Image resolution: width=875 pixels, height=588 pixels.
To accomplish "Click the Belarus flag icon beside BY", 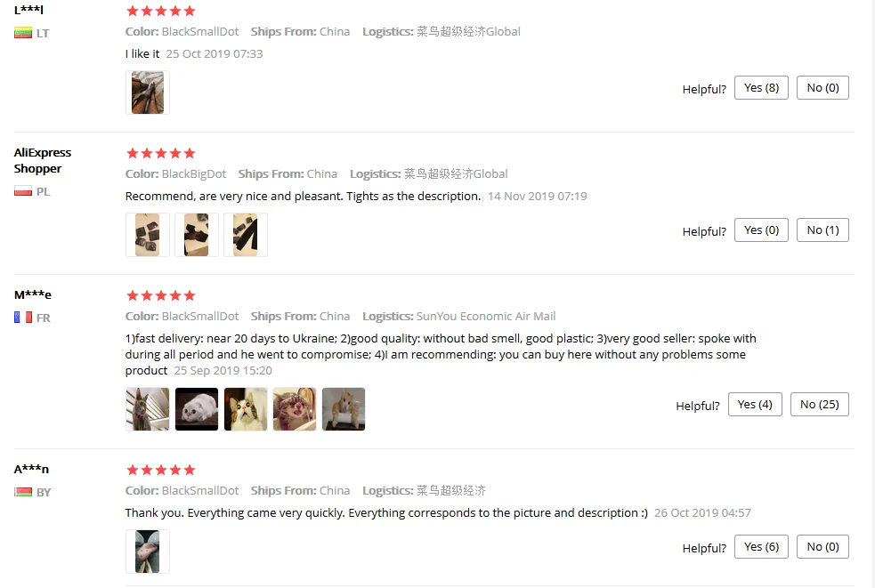I will (23, 492).
